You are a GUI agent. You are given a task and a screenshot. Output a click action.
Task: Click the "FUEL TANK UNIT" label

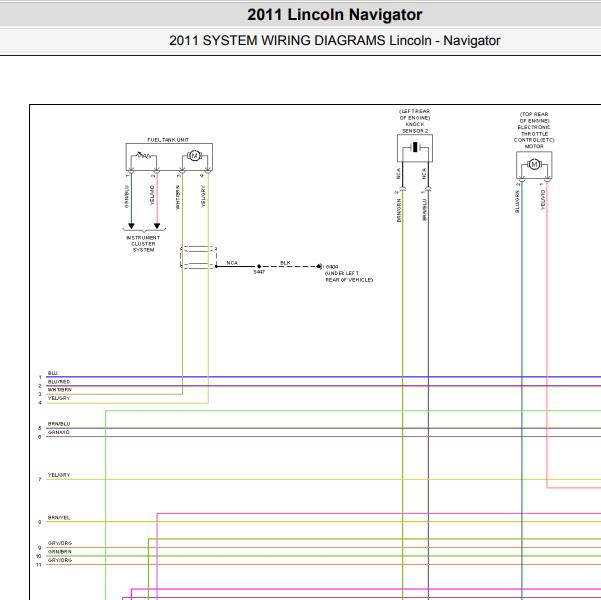[168, 140]
